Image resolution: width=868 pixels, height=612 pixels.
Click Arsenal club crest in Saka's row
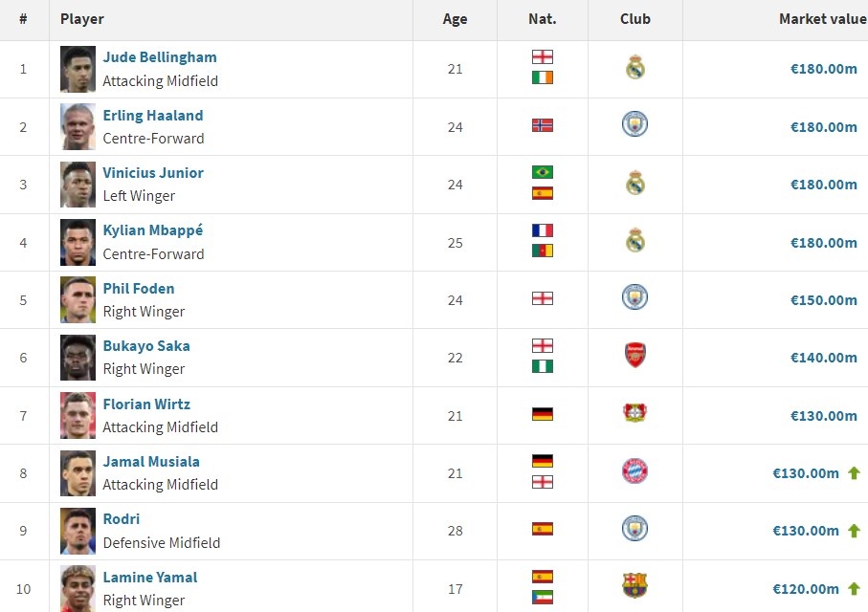click(x=634, y=355)
